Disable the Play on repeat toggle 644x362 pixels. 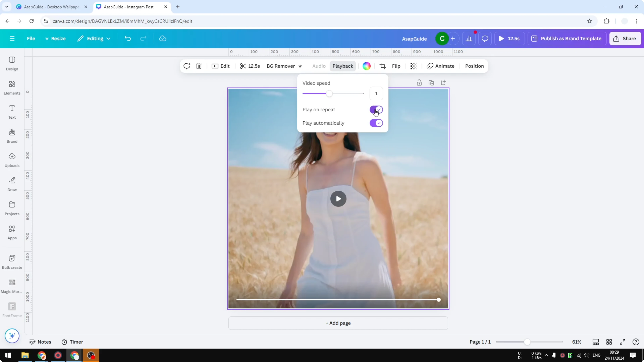coord(376,110)
